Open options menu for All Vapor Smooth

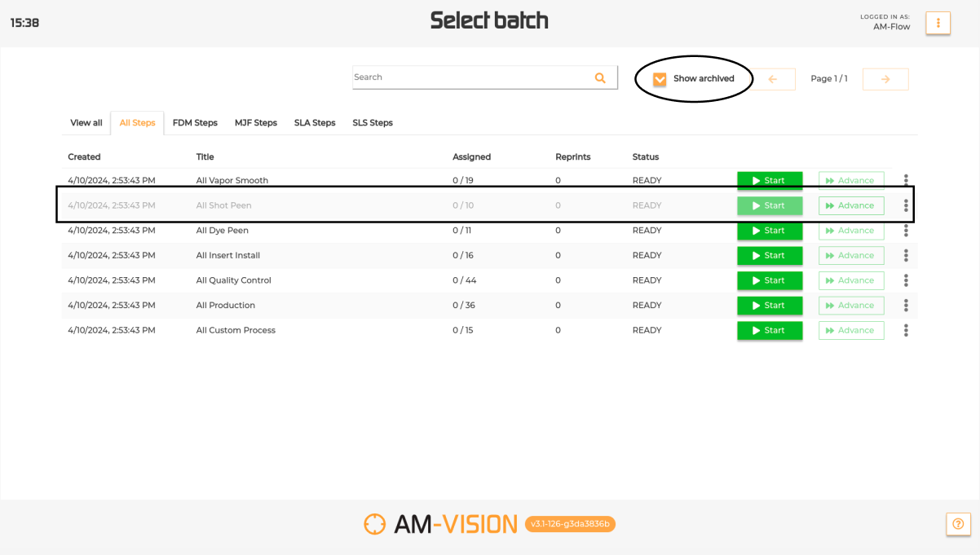(x=906, y=180)
